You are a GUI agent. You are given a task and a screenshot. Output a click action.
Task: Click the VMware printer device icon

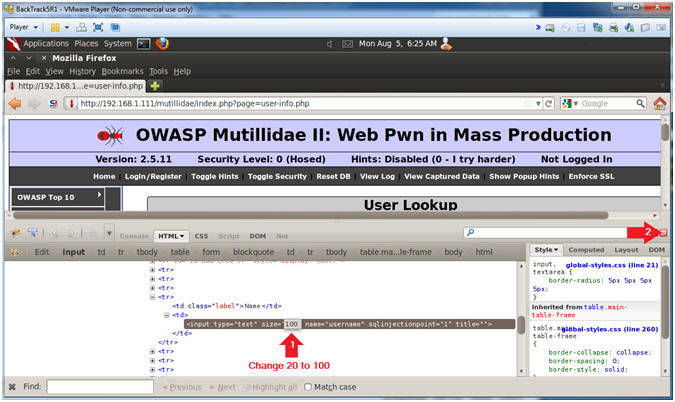coord(613,28)
